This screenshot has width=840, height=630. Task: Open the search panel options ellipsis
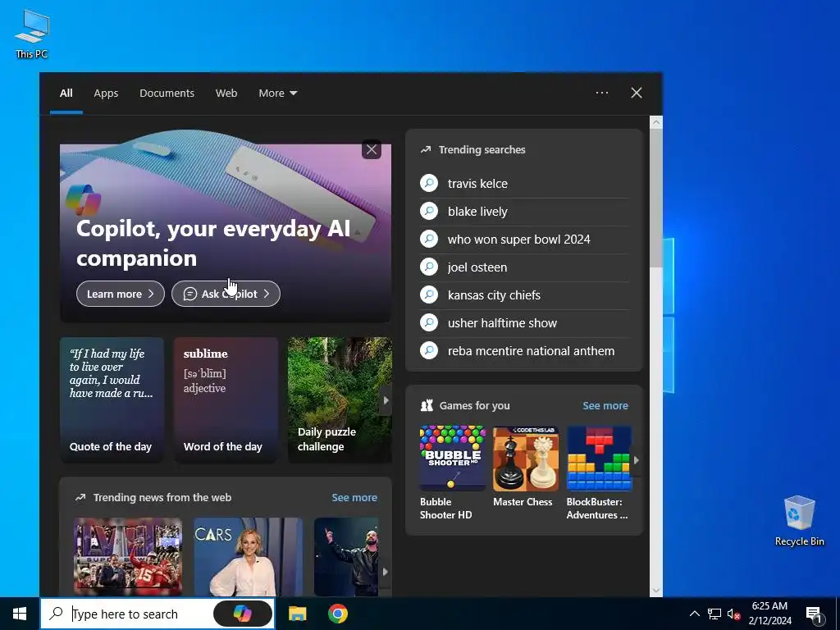click(x=602, y=93)
